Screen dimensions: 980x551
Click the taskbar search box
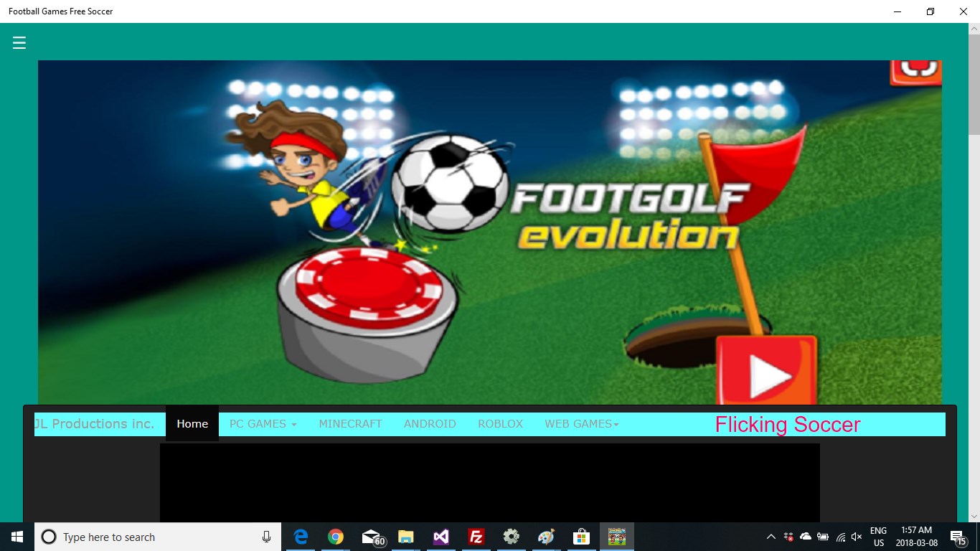pyautogui.click(x=158, y=537)
